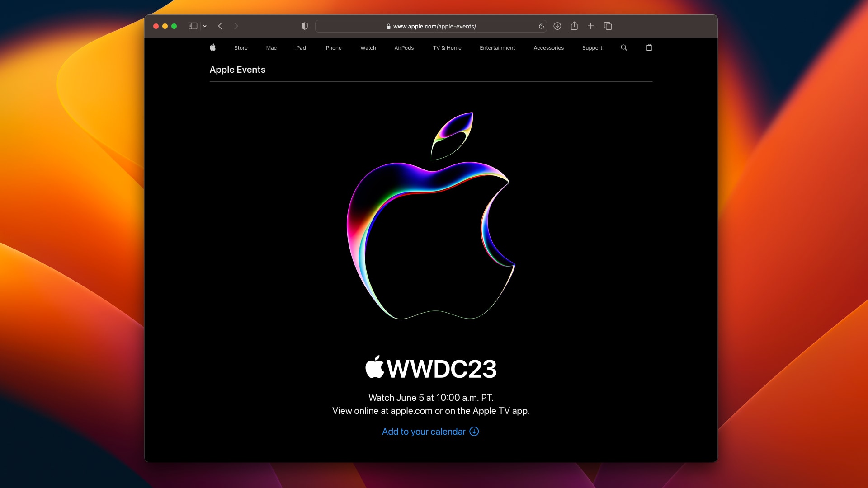Open the Accessories menu item
Image resolution: width=868 pixels, height=488 pixels.
click(x=549, y=48)
